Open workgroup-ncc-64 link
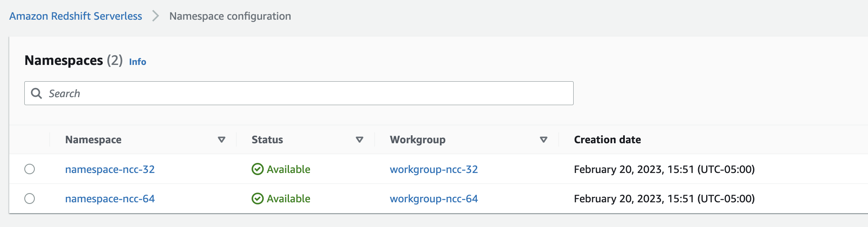Screen dimensions: 868x227 coord(434,199)
